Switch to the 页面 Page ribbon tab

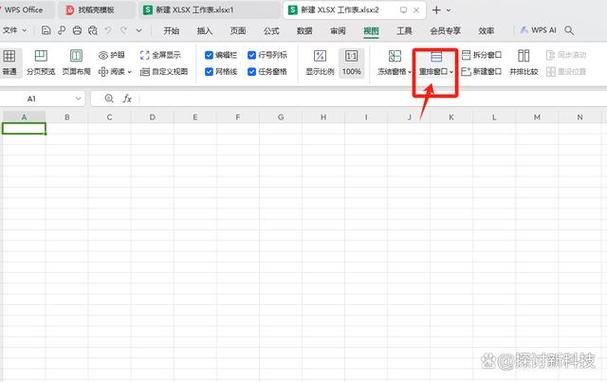point(238,31)
